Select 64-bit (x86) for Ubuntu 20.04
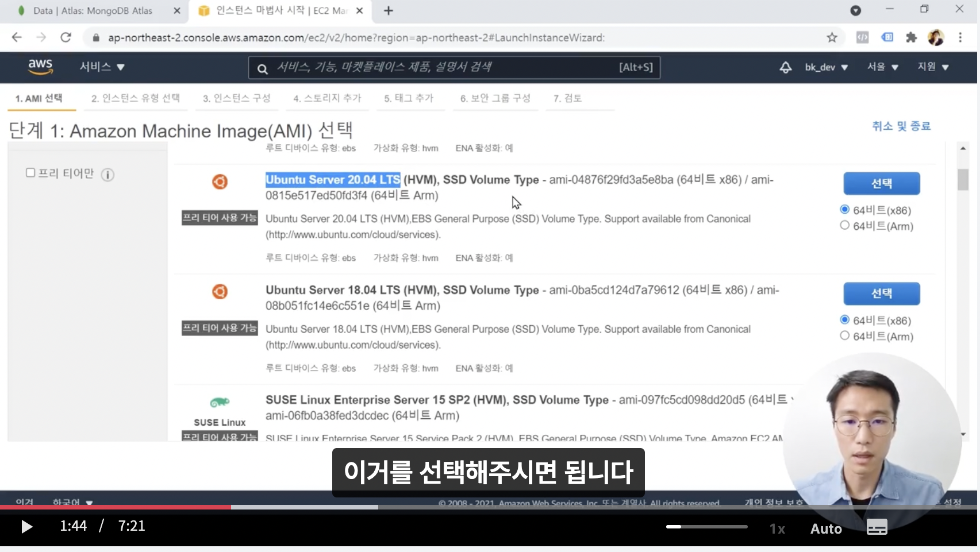 coord(844,210)
